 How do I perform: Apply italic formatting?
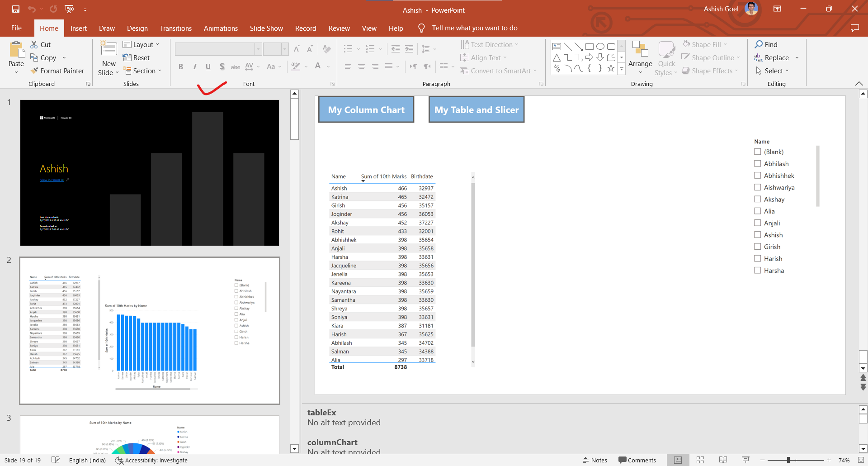(x=194, y=67)
